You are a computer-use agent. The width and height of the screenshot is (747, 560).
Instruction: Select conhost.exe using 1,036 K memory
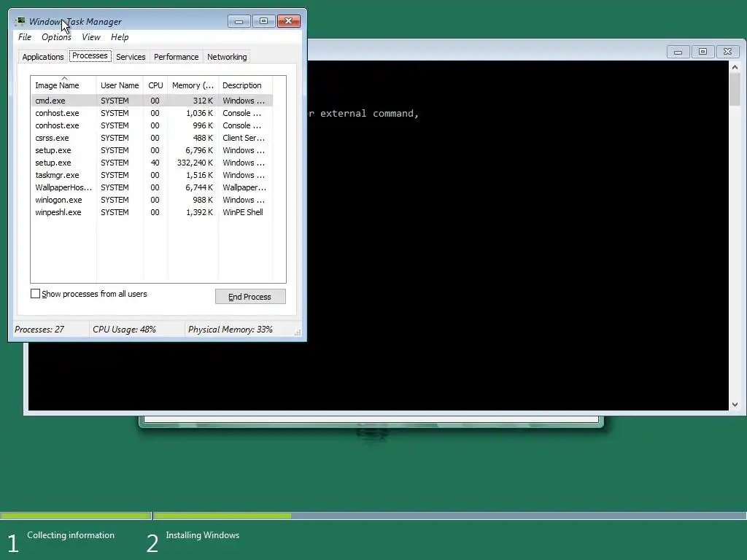(152, 113)
